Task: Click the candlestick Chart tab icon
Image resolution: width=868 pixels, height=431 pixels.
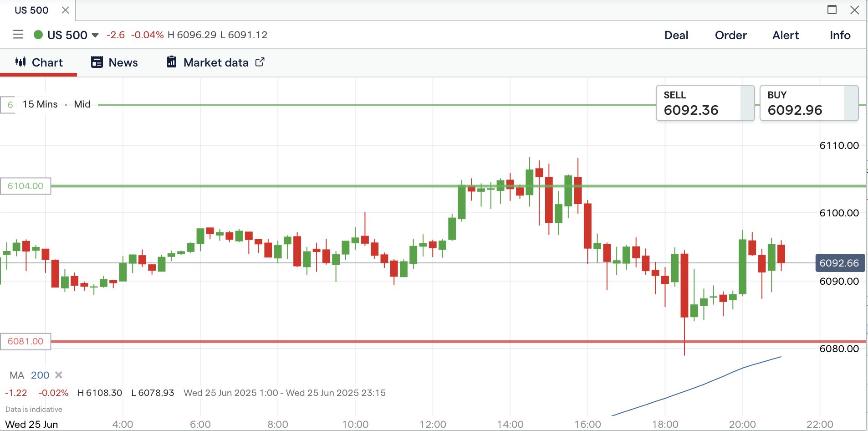Action: tap(20, 62)
